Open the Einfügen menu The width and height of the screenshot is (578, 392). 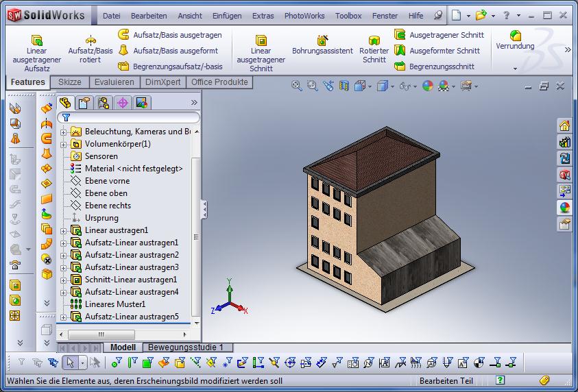[x=226, y=16]
